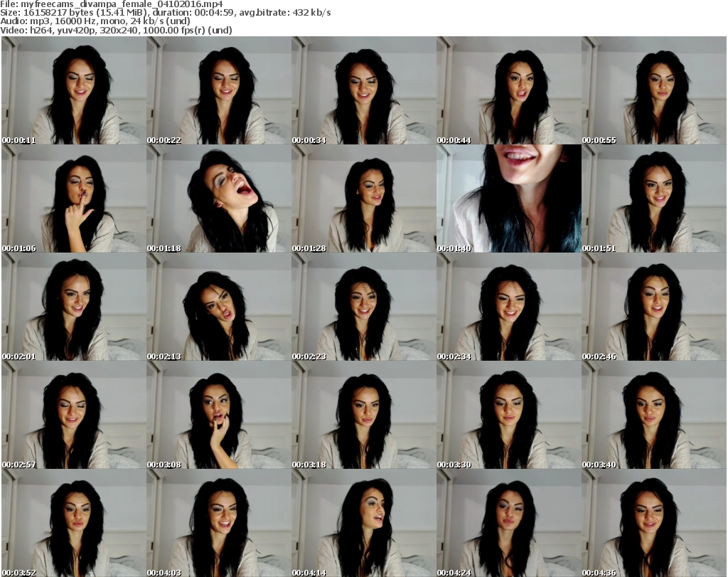Image resolution: width=728 pixels, height=577 pixels.
Task: Open the last frame at 00:04:36
Action: (x=653, y=523)
